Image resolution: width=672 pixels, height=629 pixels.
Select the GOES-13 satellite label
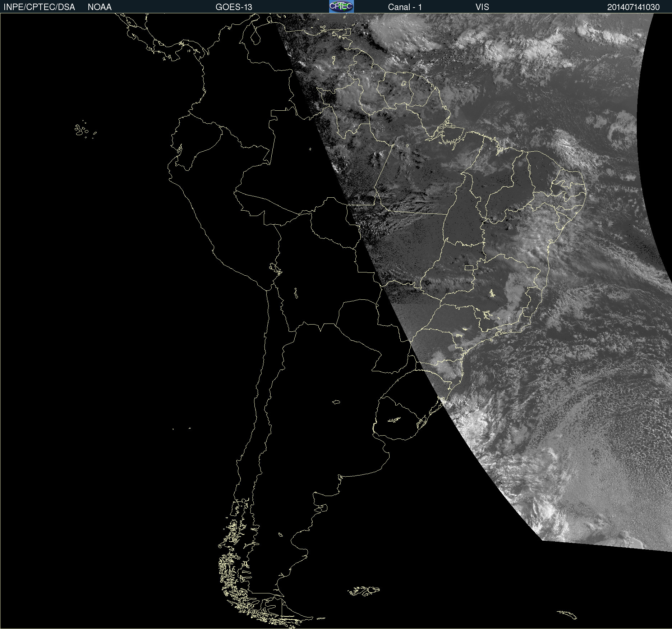point(234,7)
